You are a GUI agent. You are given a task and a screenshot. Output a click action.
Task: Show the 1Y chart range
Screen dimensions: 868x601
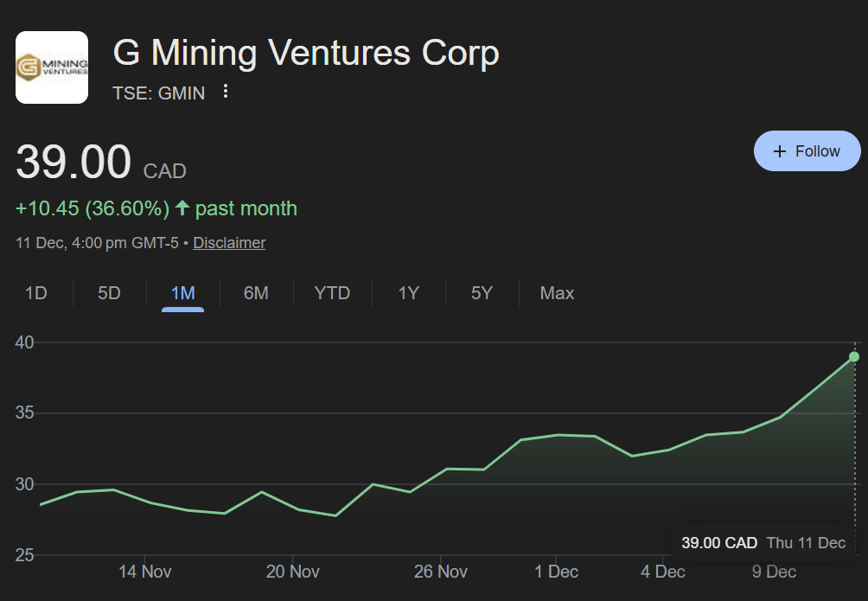(408, 293)
